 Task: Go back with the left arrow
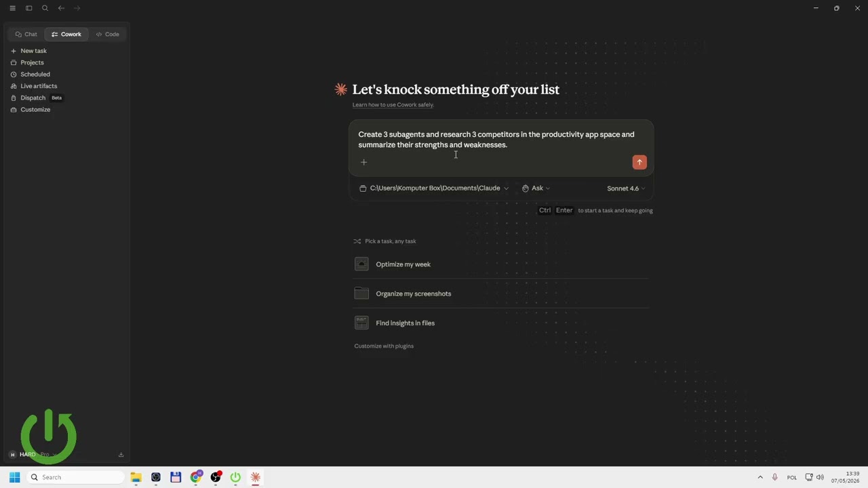(x=61, y=8)
